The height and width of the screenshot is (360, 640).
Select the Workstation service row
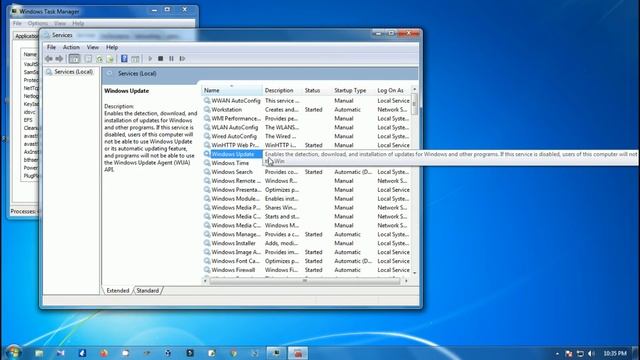tap(307, 109)
